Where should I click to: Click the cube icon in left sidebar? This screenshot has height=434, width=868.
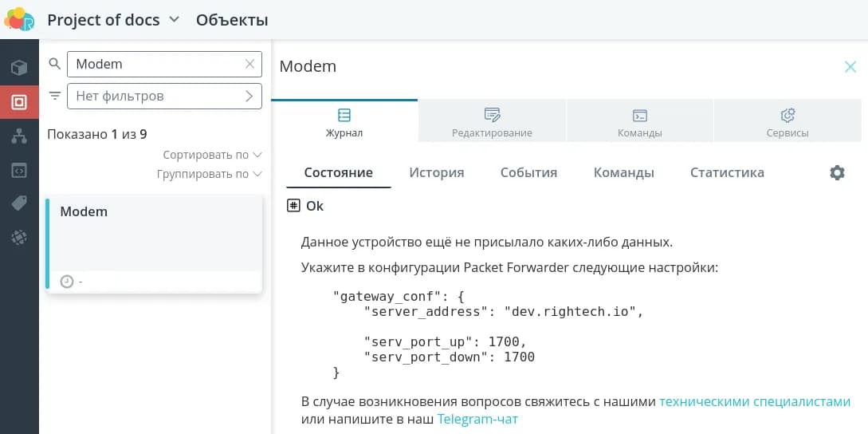coord(19,68)
